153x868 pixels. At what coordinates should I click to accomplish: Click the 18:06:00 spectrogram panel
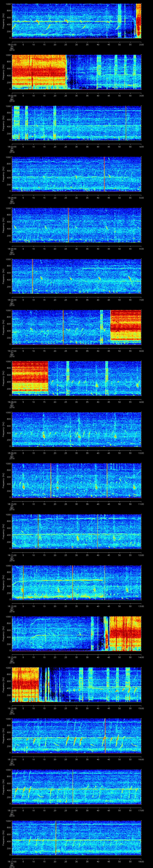pos(77,276)
